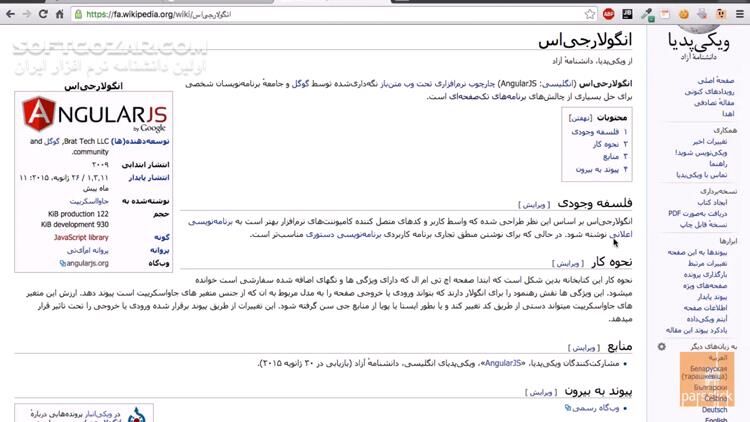Open JavaScript library link in infobox
750x422 pixels.
click(x=81, y=237)
